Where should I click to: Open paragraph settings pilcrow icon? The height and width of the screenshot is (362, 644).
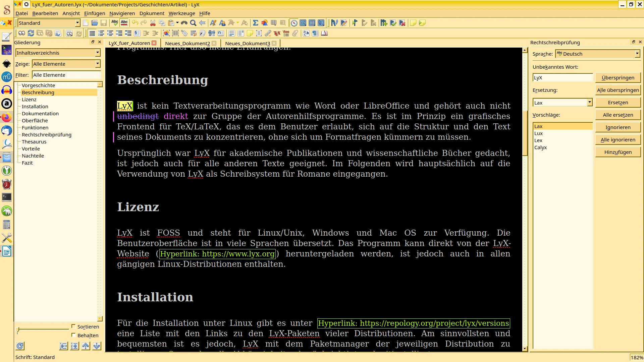tap(315, 33)
